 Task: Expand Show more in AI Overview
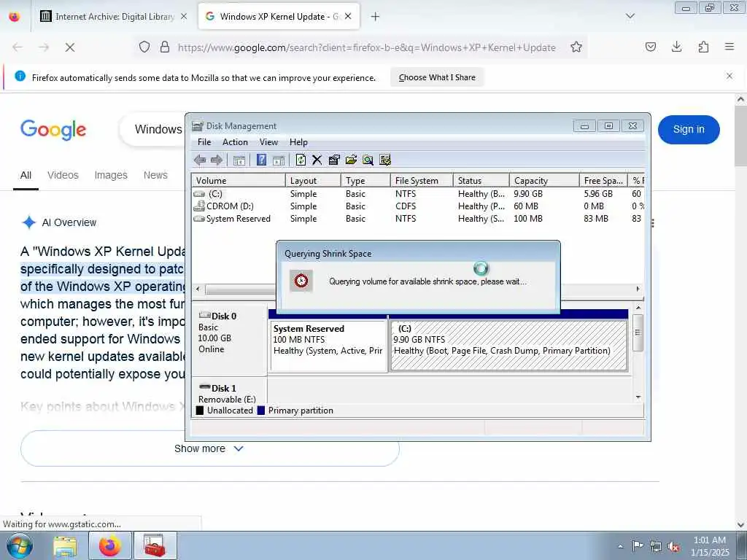click(x=209, y=448)
